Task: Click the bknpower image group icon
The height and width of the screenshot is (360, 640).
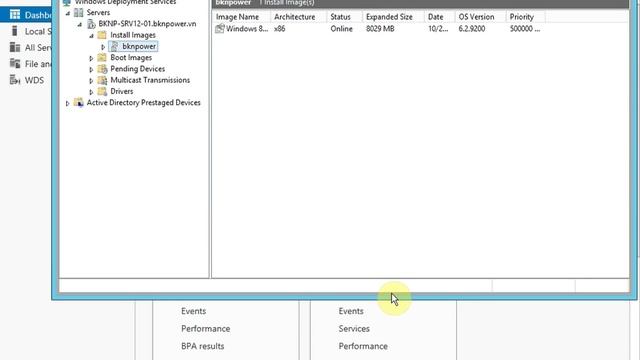Action: tap(115, 47)
